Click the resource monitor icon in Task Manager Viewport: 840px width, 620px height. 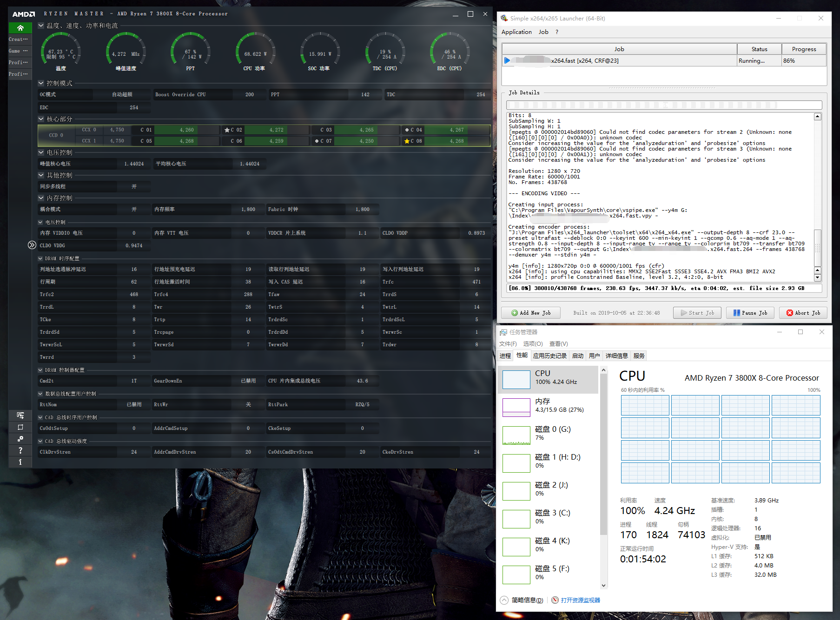555,600
